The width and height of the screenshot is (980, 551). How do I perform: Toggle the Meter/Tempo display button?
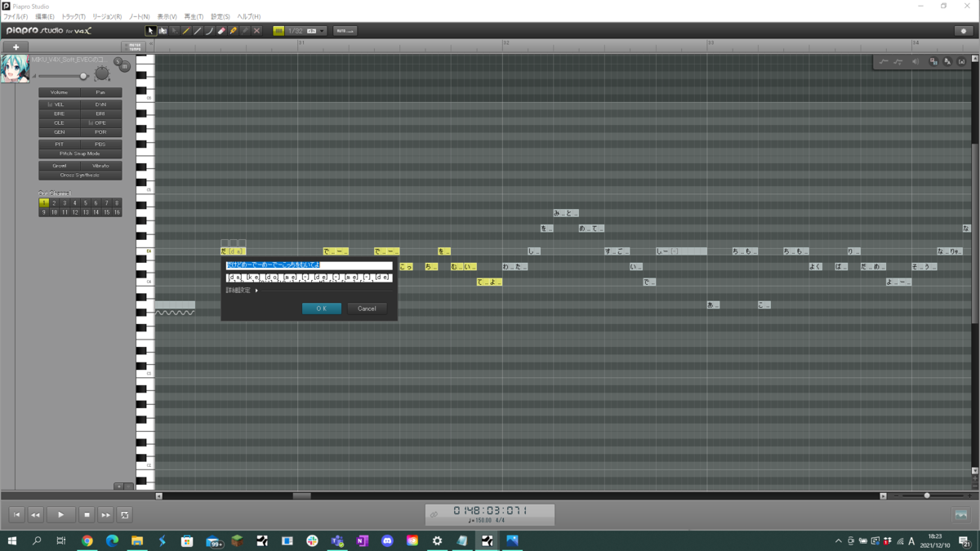coord(135,47)
